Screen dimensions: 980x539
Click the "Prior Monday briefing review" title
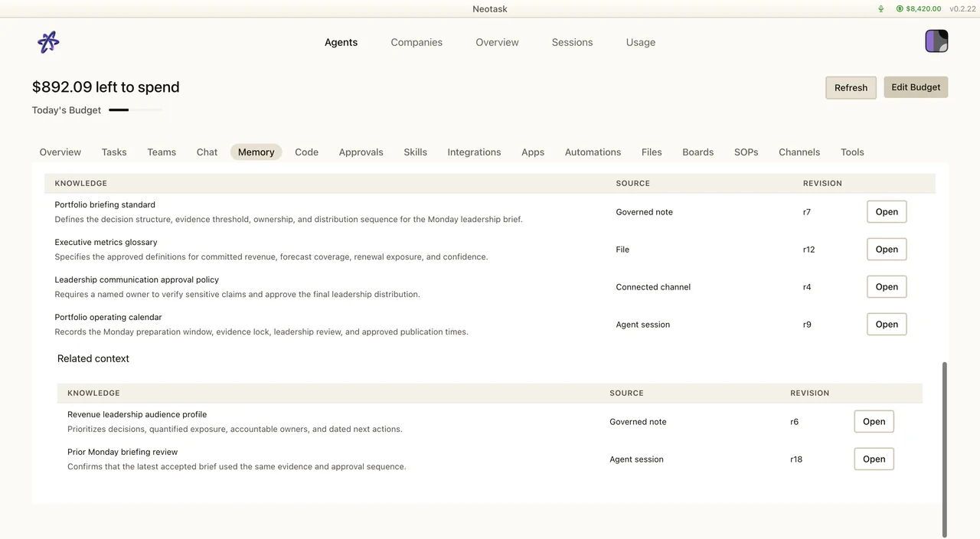pyautogui.click(x=122, y=452)
